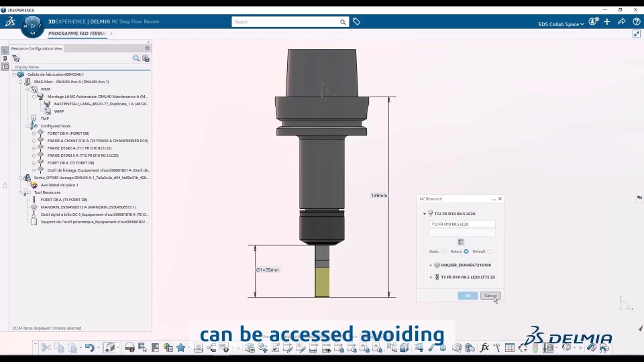The width and height of the screenshot is (644, 362).
Task: Select the Rotary radio button
Action: 466,251
